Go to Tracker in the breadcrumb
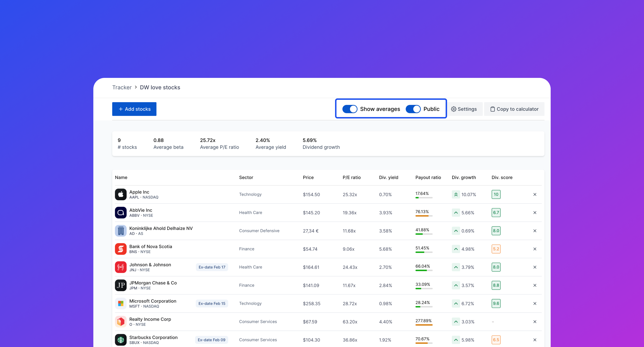The height and width of the screenshot is (347, 644). click(122, 87)
